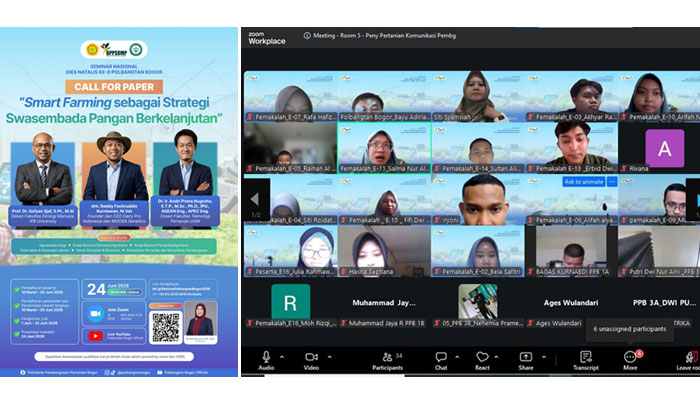Click muted mic icon on Pemakalah_E-07_Rafa tile

point(250,117)
